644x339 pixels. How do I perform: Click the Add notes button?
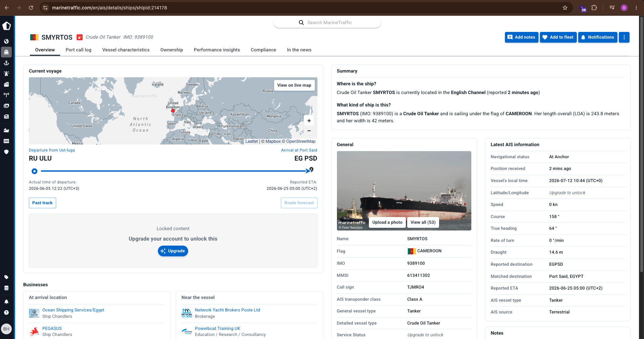click(x=521, y=37)
